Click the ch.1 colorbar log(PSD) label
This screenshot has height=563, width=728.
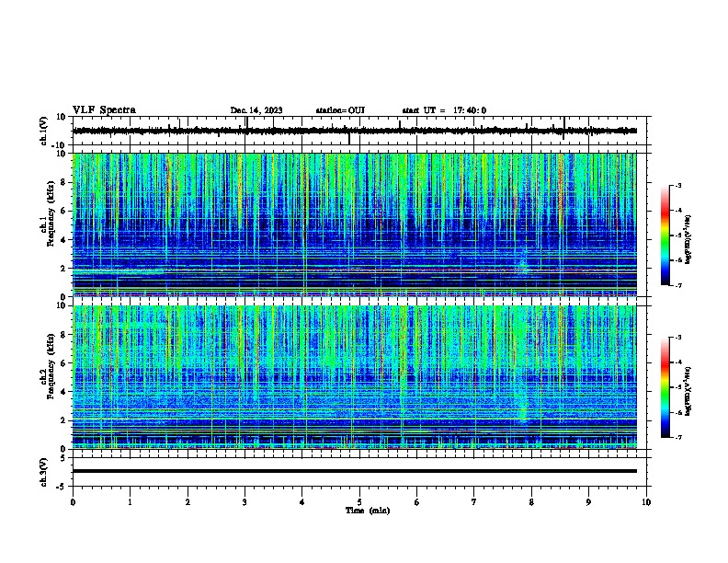click(688, 240)
